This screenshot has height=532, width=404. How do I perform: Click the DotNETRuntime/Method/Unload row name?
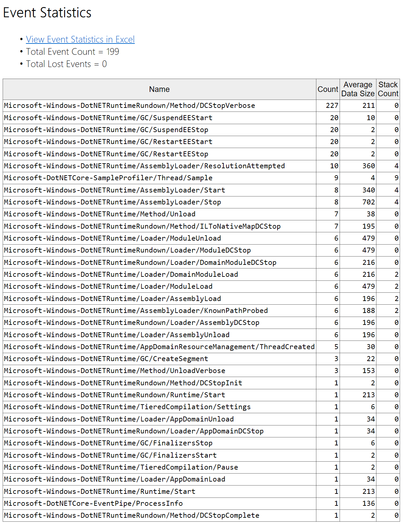point(100,214)
